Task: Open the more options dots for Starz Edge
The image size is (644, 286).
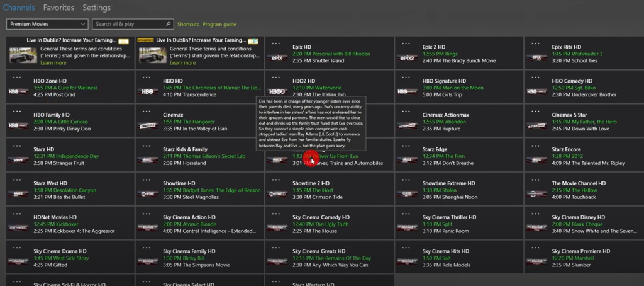Action: tap(406, 146)
